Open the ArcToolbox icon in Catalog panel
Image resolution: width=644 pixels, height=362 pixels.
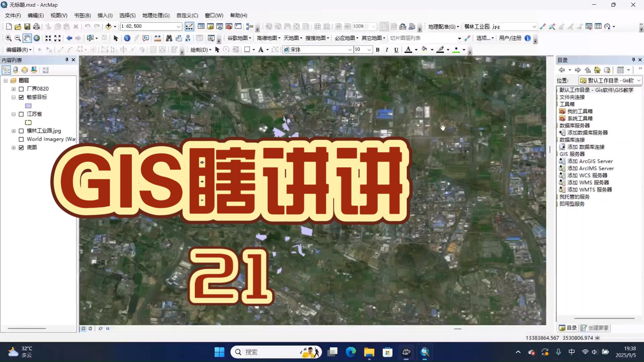(x=568, y=104)
